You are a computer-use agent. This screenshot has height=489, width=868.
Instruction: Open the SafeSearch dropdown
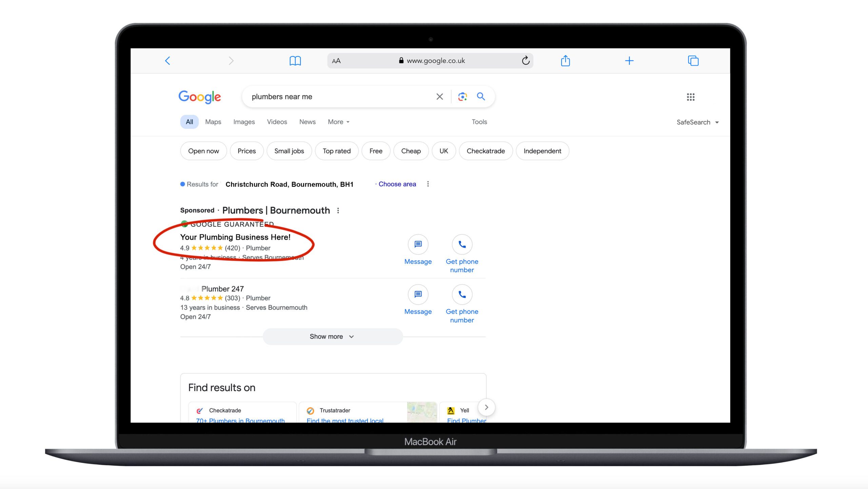point(698,122)
